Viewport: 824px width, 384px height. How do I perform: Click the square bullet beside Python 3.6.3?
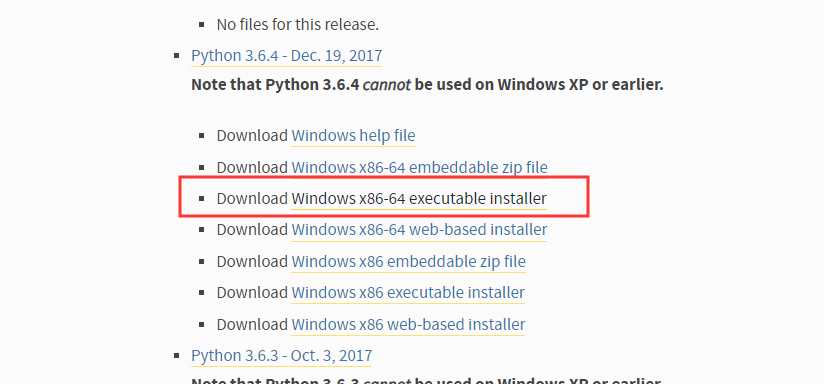[x=177, y=356]
